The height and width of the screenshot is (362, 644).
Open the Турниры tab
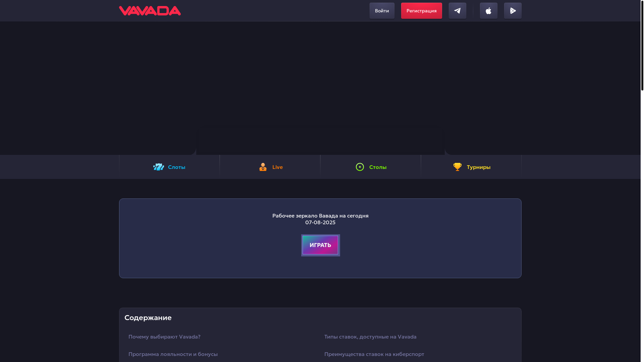[x=471, y=167]
